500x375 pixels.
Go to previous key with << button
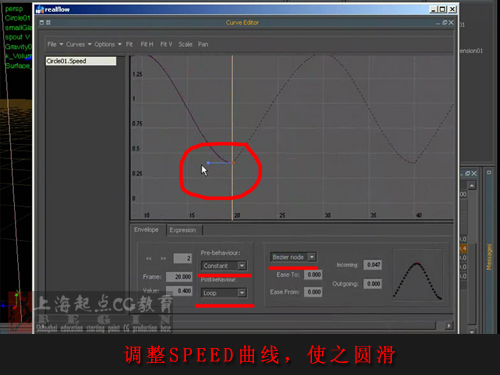(149, 258)
